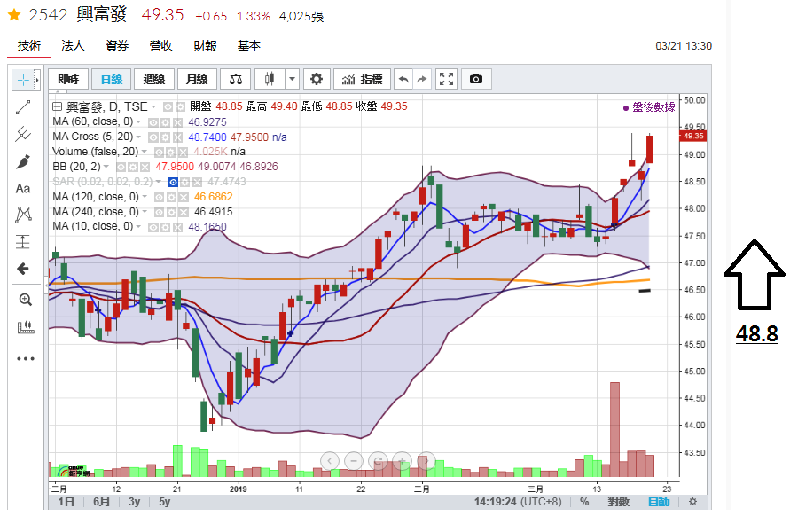Remove the Volume (false, 20) indicator
This screenshot has height=532, width=798.
click(x=184, y=152)
